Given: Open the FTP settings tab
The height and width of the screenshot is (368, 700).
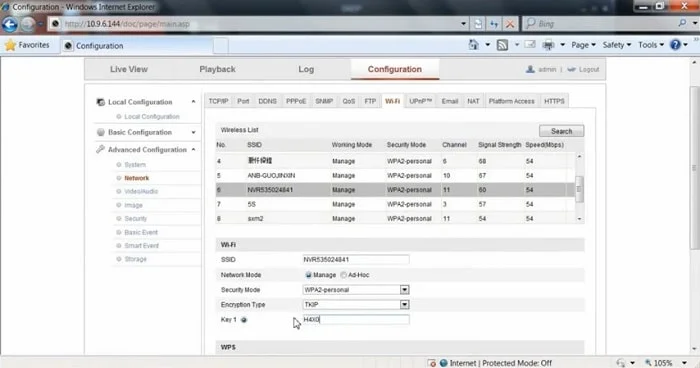Looking at the screenshot, I should click(x=370, y=101).
